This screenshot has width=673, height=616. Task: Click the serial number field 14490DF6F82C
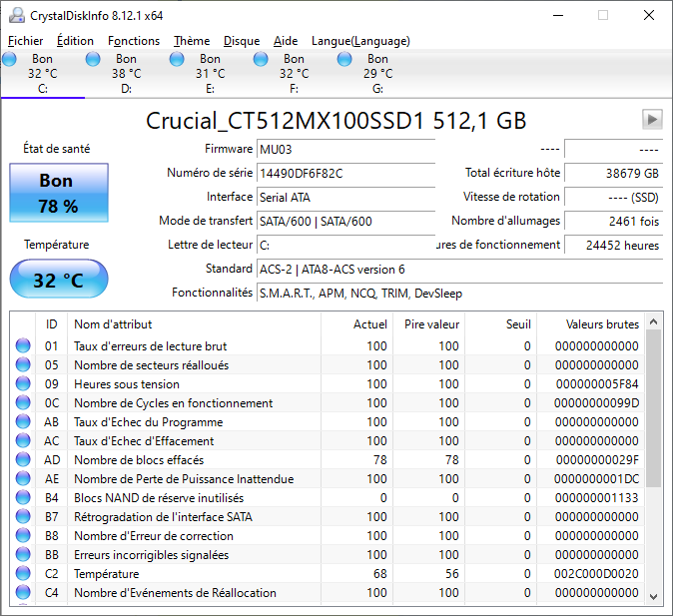coord(345,174)
